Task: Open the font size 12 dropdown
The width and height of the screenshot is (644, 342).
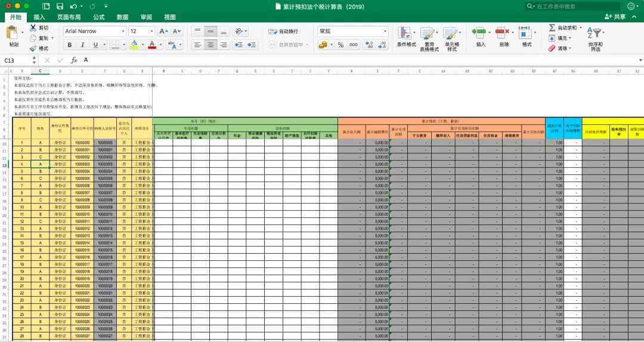Action: (151, 31)
